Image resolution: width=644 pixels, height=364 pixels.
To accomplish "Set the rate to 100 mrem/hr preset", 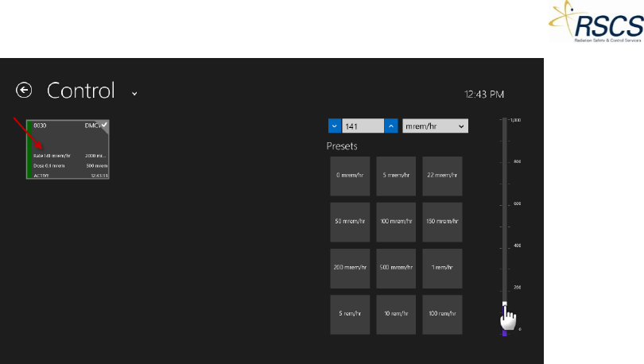I will [x=396, y=222].
